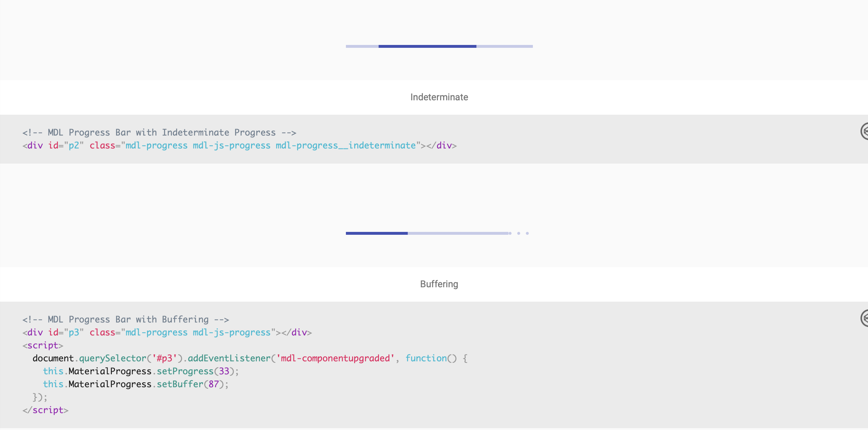Click the closing script tag

pyautogui.click(x=45, y=410)
